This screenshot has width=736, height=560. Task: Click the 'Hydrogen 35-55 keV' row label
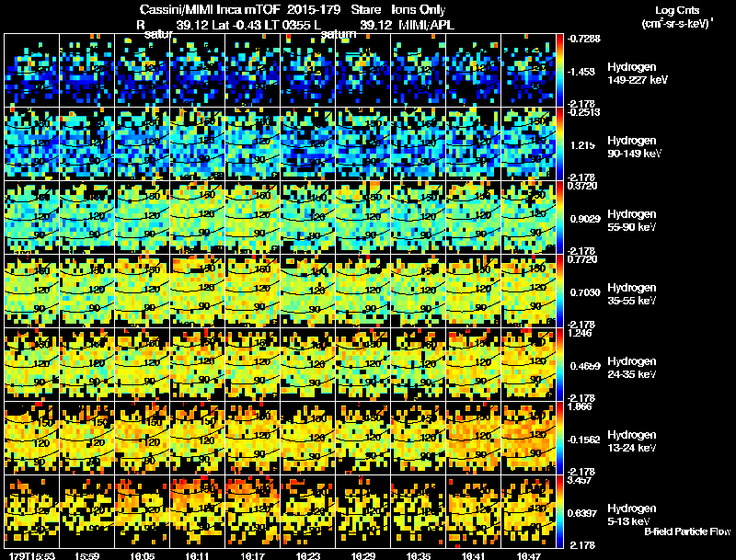pyautogui.click(x=632, y=294)
